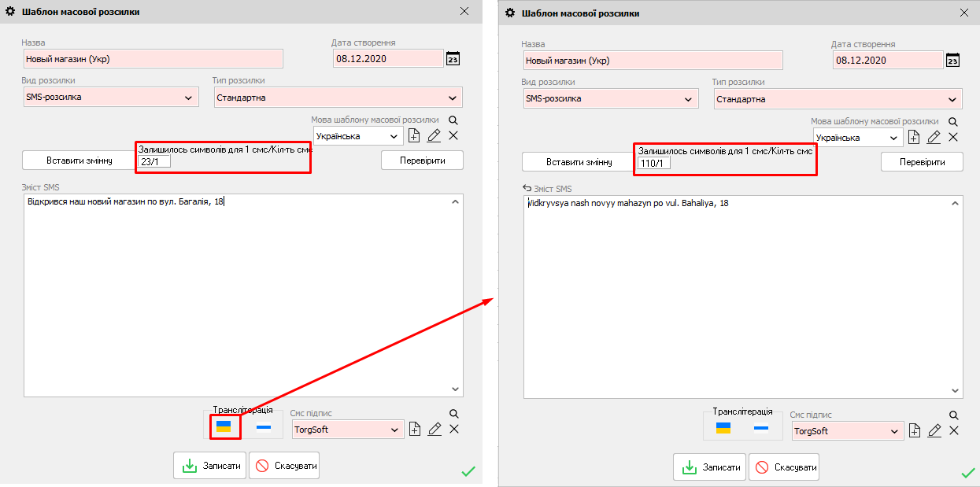Click pencil edit icon beside TorgSoft in left dialog
The image size is (980, 487).
(x=434, y=430)
